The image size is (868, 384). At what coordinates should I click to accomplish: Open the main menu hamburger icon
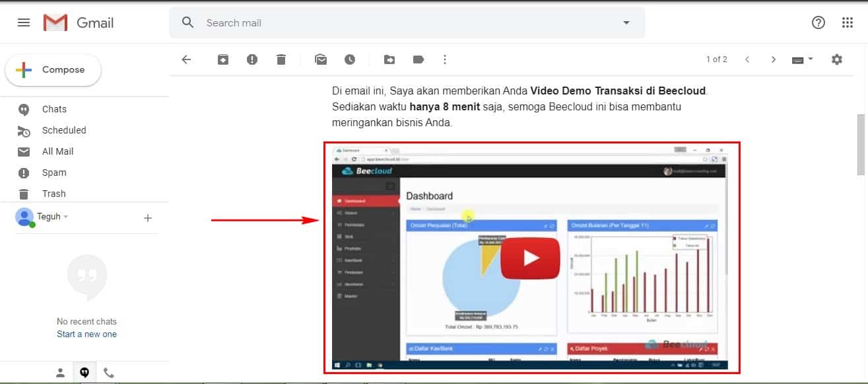pos(24,22)
